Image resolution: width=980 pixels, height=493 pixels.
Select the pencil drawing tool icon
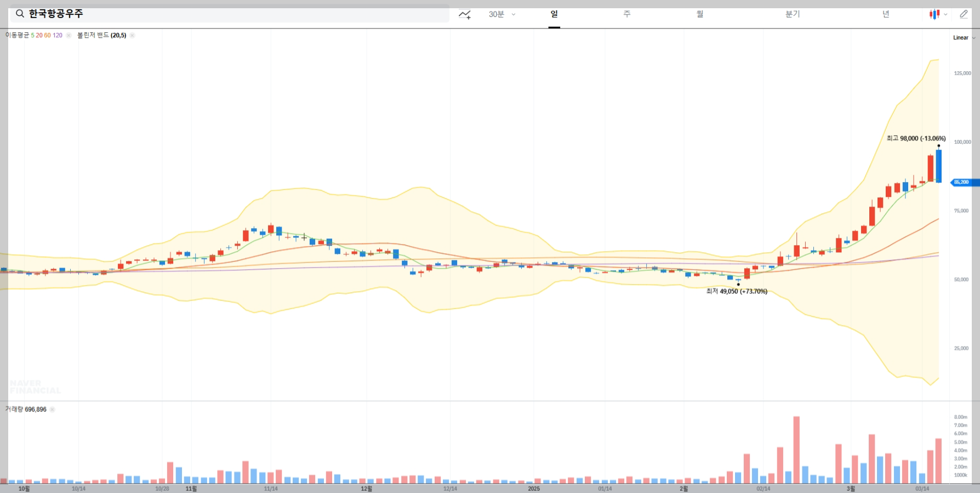click(x=964, y=14)
